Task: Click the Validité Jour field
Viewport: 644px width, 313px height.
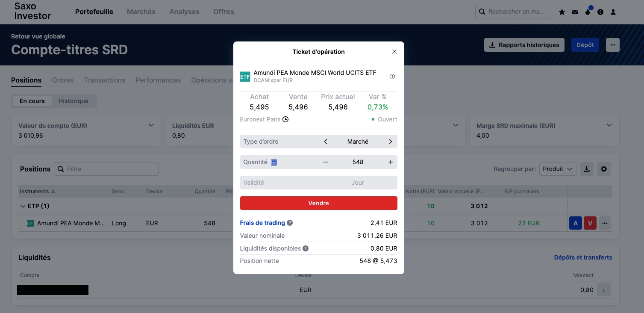Action: pos(319,183)
